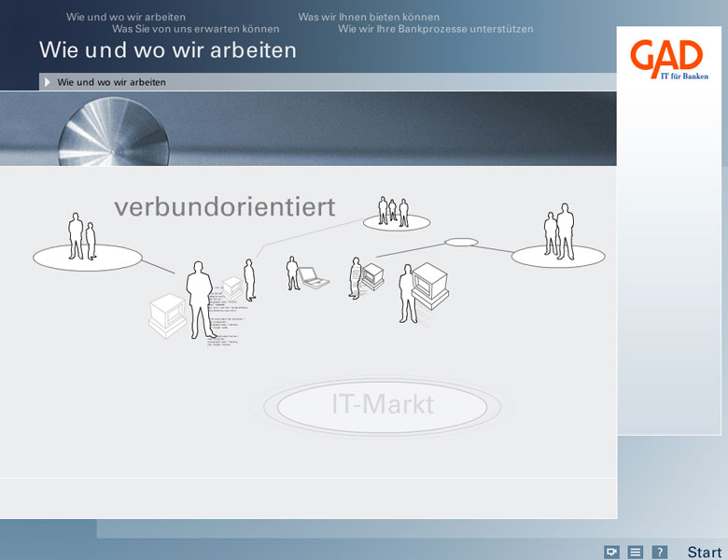Screen dimensions: 728x560
Task: Click the large computer monitor on right
Action: click(430, 281)
